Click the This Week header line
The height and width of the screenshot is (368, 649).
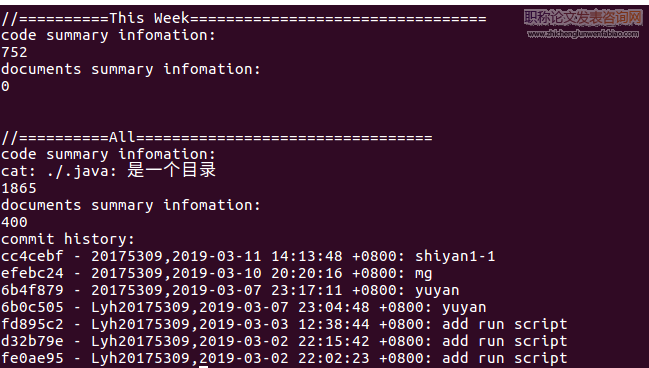tap(244, 18)
